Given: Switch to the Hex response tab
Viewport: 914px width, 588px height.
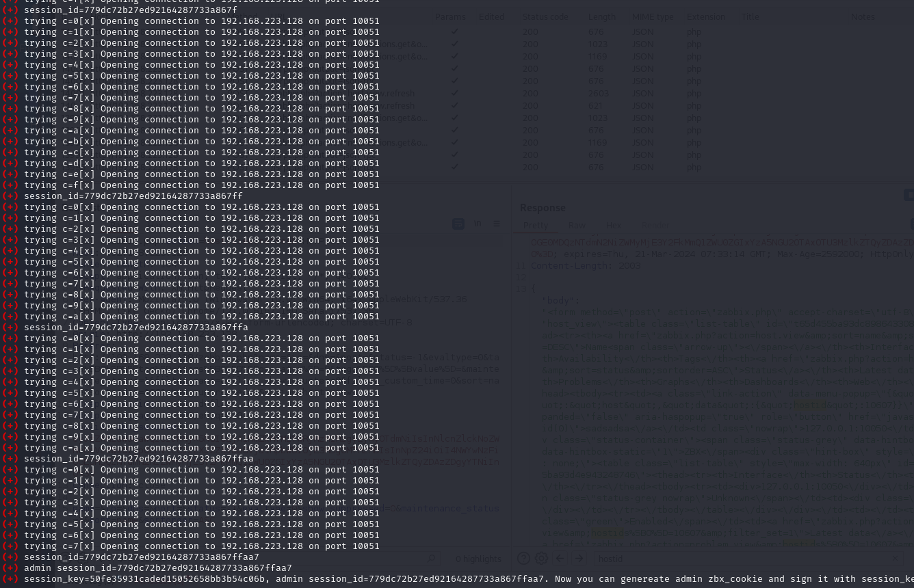Looking at the screenshot, I should pyautogui.click(x=613, y=225).
